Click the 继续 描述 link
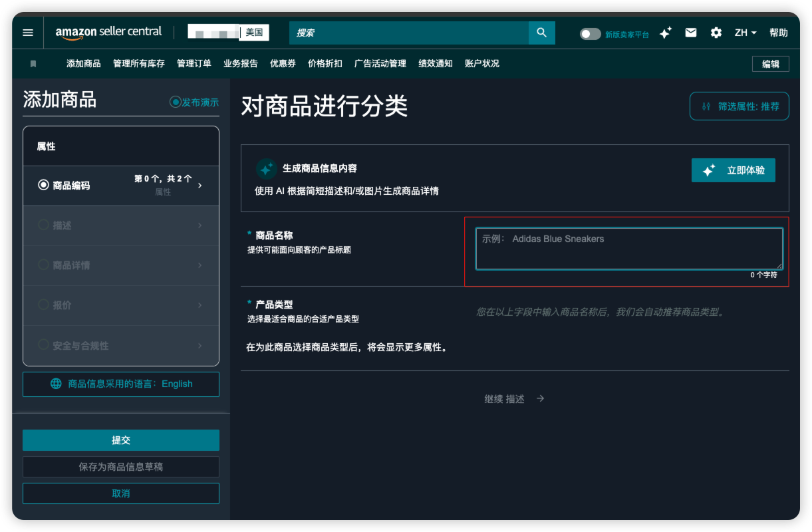812x532 pixels. pyautogui.click(x=505, y=399)
